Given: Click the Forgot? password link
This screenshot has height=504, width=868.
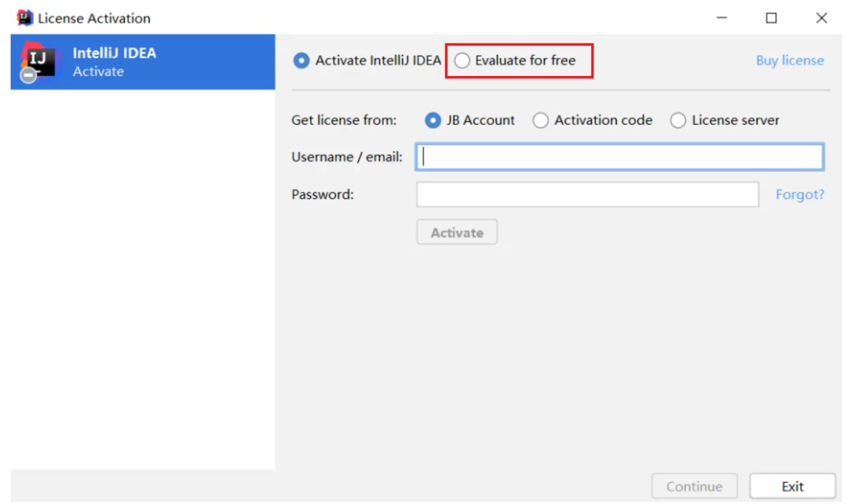Looking at the screenshot, I should pyautogui.click(x=799, y=195).
